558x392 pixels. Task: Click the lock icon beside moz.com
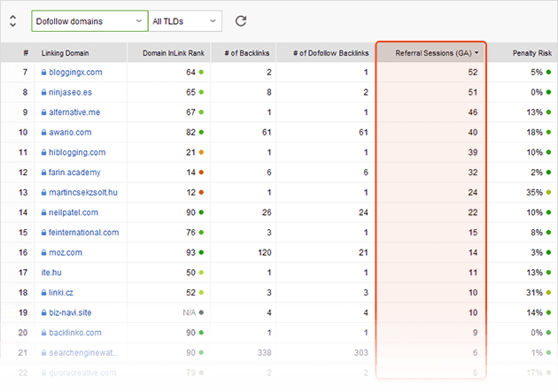pos(43,252)
